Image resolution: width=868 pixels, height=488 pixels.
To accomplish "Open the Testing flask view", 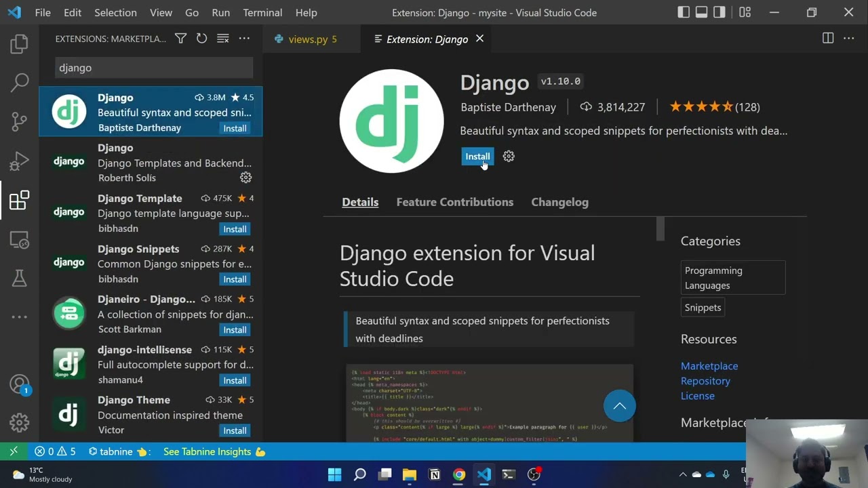I will point(19,278).
